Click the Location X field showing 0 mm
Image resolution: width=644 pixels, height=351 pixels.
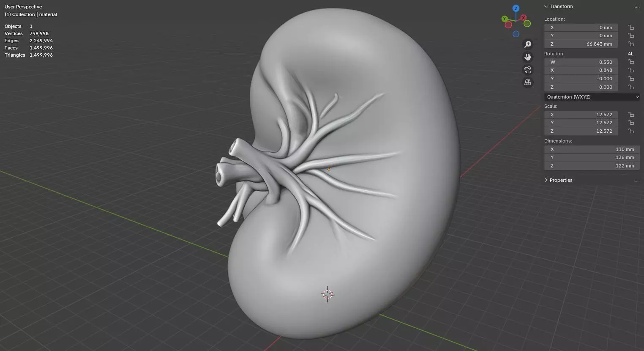pos(581,27)
